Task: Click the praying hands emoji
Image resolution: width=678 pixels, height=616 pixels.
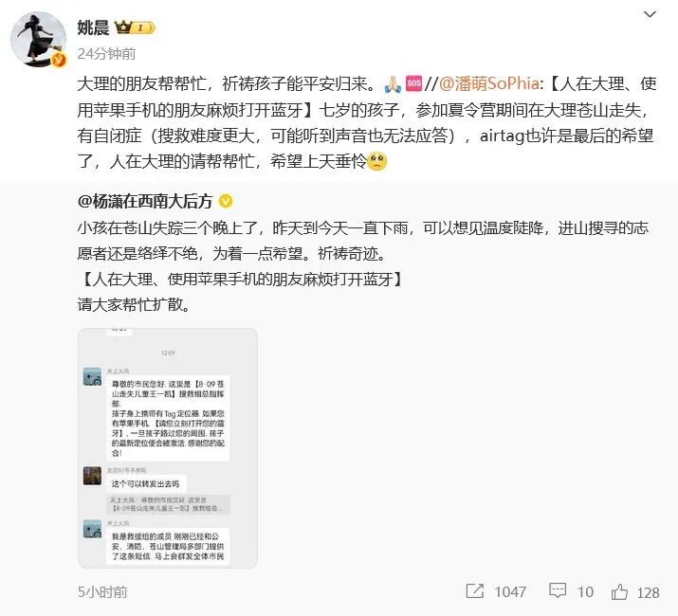Action: 393,83
